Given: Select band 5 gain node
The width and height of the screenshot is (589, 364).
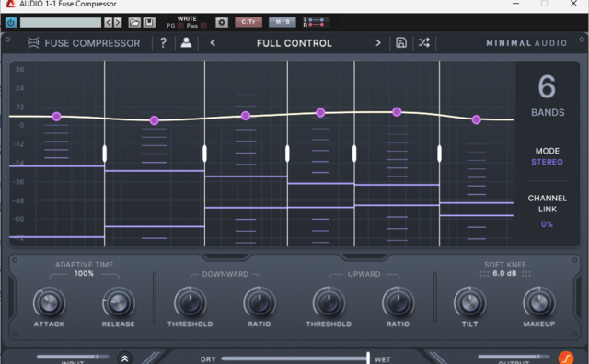Looking at the screenshot, I should click(x=397, y=112).
